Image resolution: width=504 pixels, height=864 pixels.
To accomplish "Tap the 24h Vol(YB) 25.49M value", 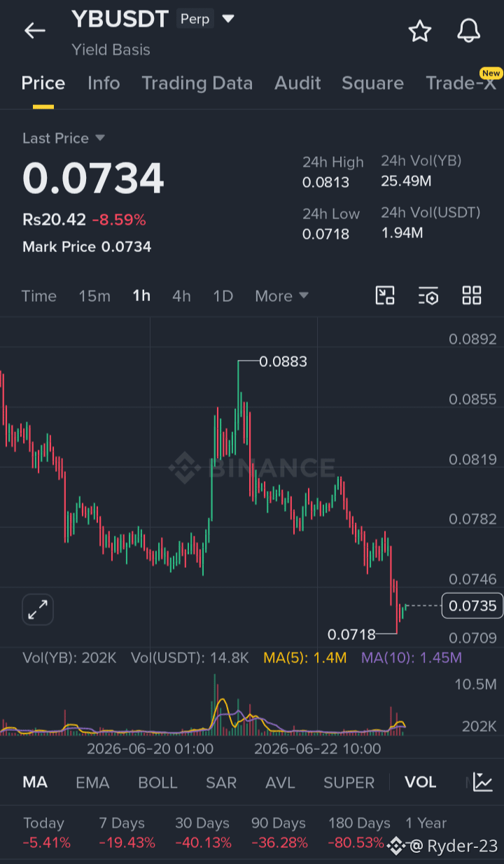I will tap(406, 181).
